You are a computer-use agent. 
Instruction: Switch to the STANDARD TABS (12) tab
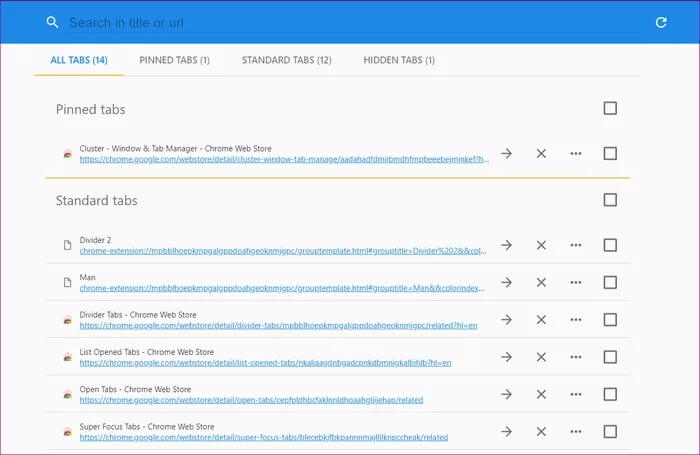coord(287,60)
